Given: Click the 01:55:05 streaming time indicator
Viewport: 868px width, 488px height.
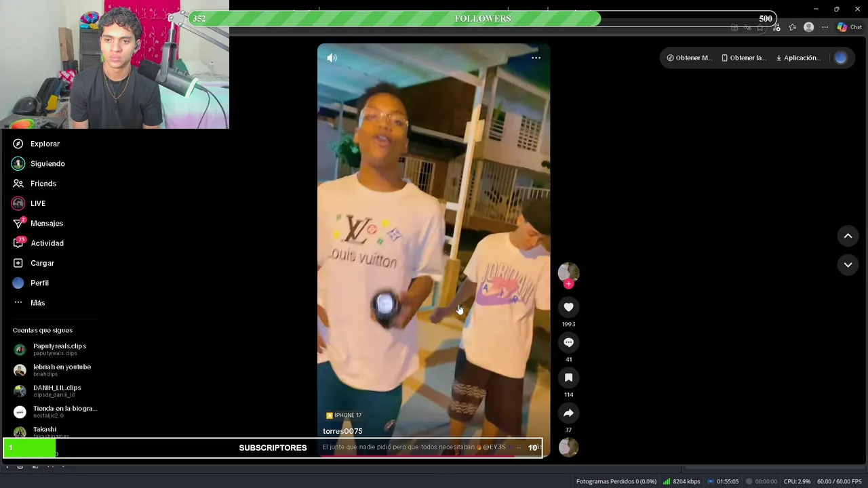Looking at the screenshot, I should pos(723,481).
